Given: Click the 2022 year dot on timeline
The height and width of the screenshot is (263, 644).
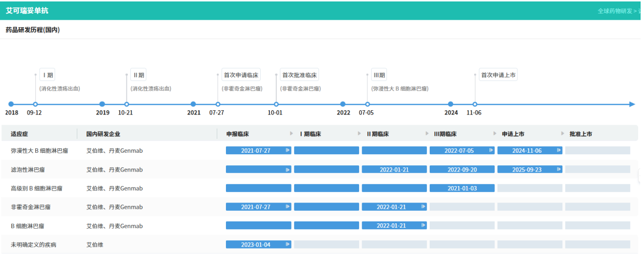Looking at the screenshot, I should coord(343,104).
